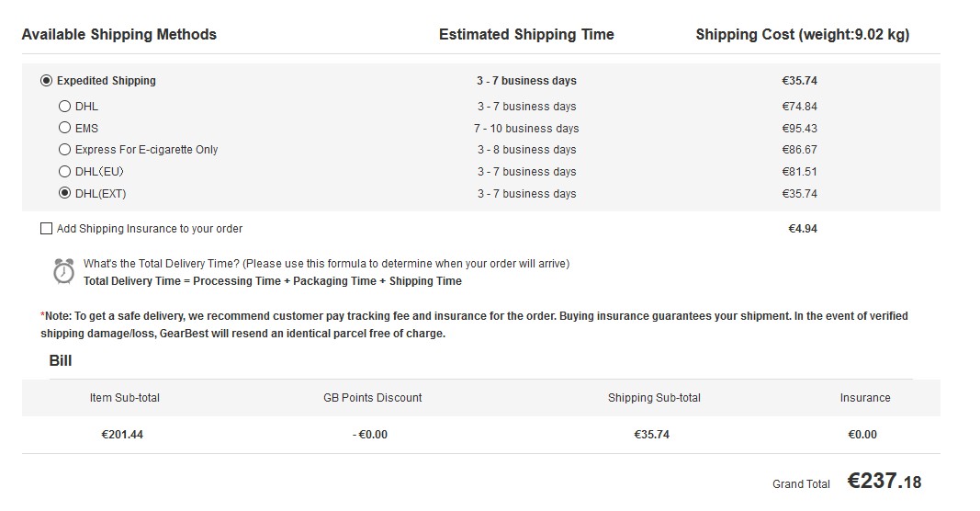This screenshot has height=511, width=980.
Task: Click the Shipping Sub-total column header
Action: pos(654,398)
